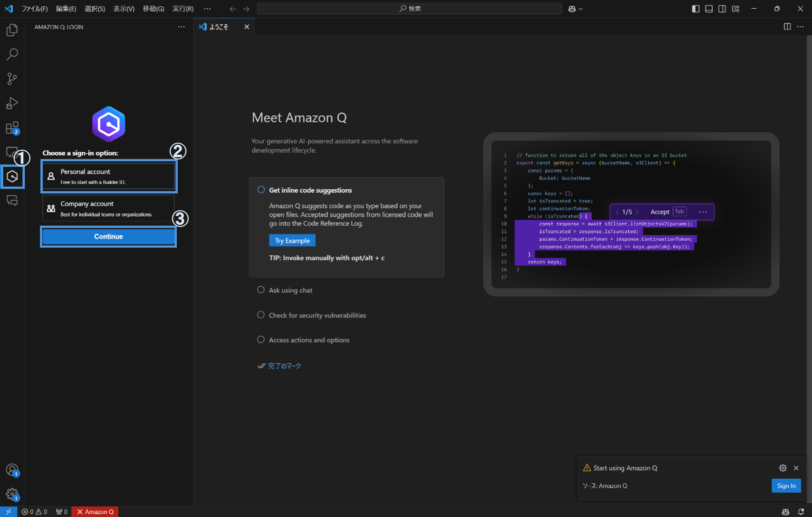Viewport: 812px width, 517px height.
Task: Toggle the primary side bar layout button
Action: 696,9
